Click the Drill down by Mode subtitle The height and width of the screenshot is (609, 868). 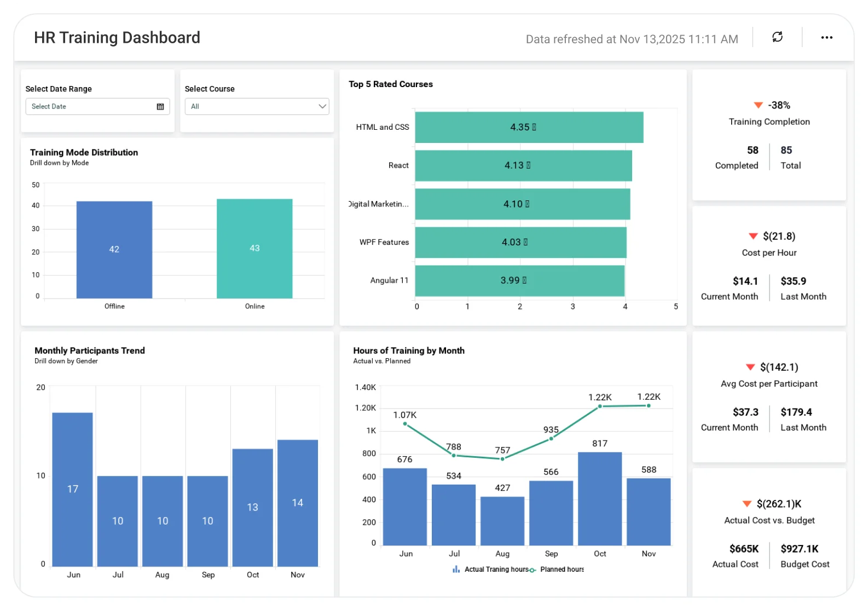pos(59,163)
